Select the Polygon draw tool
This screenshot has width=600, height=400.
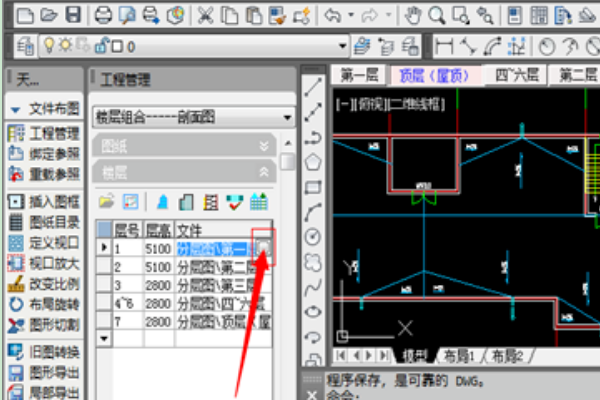coord(313,162)
